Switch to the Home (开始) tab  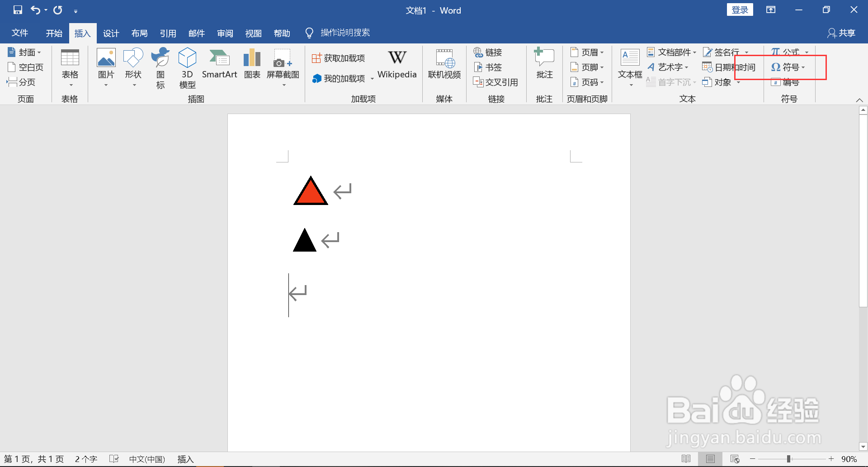click(x=54, y=33)
